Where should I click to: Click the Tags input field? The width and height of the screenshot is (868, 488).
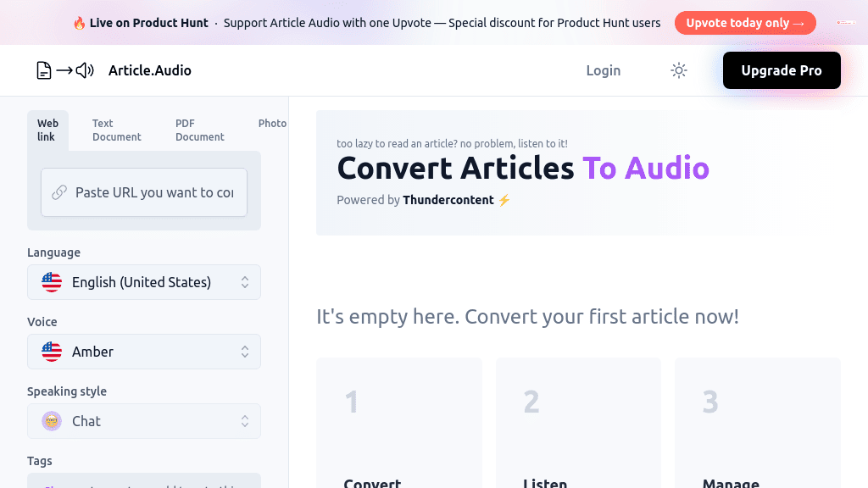pos(143,483)
